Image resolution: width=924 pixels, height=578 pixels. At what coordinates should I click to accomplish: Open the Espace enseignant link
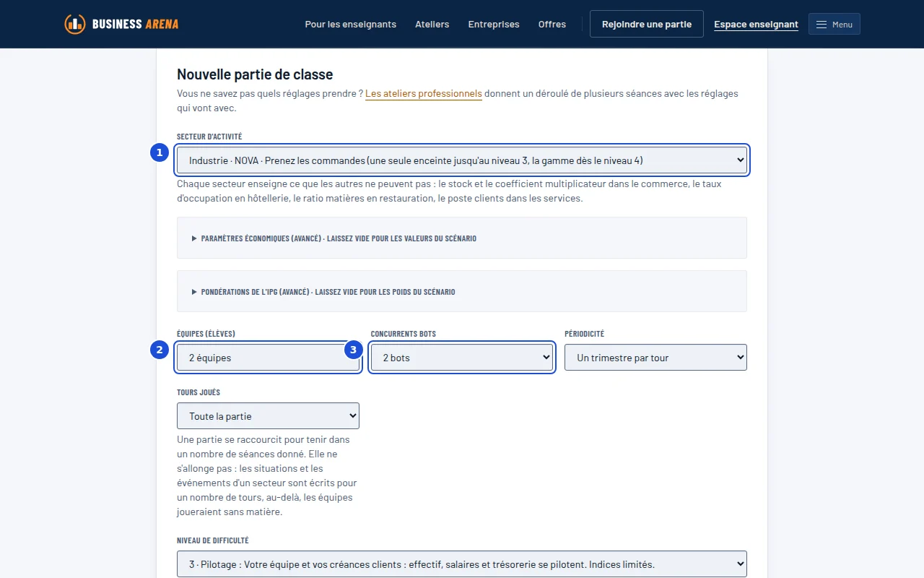coord(756,25)
